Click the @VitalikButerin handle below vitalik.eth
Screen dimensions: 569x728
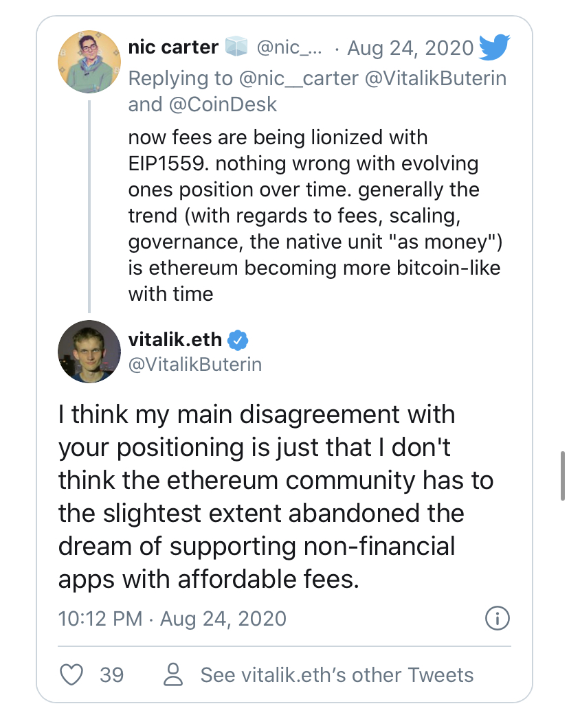pyautogui.click(x=195, y=364)
